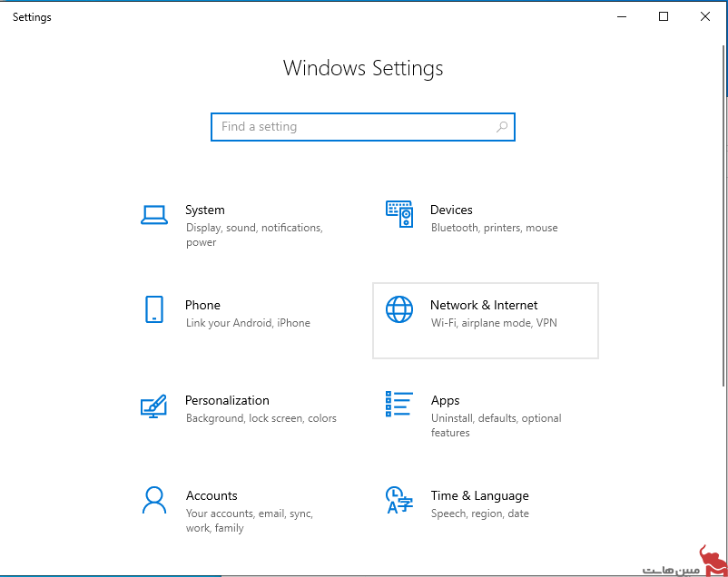This screenshot has width=728, height=577.
Task: Close the Settings window
Action: click(x=704, y=16)
